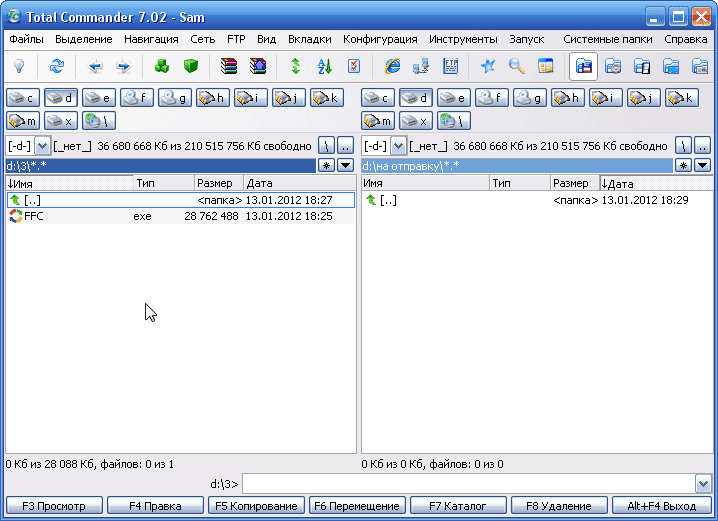Open the FTP connection icon

(451, 66)
